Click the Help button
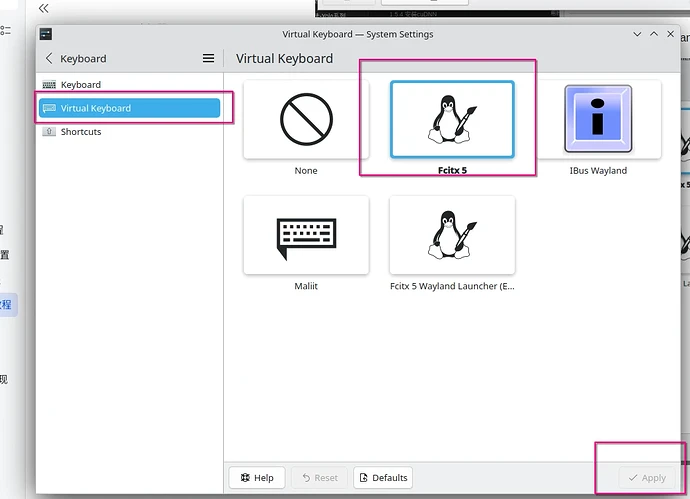Viewport: 690px width, 499px height. click(257, 478)
